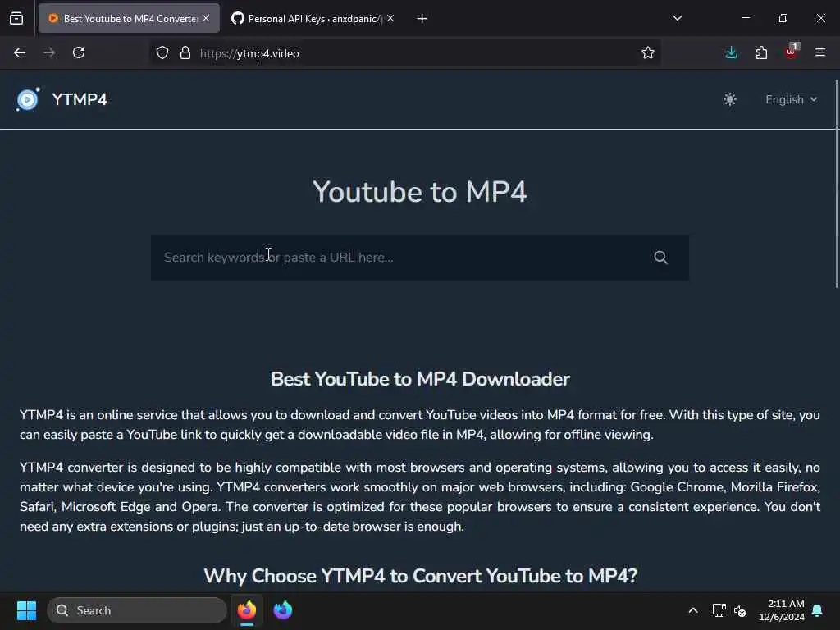
Task: Bookmark this page with the star icon
Action: click(x=648, y=53)
